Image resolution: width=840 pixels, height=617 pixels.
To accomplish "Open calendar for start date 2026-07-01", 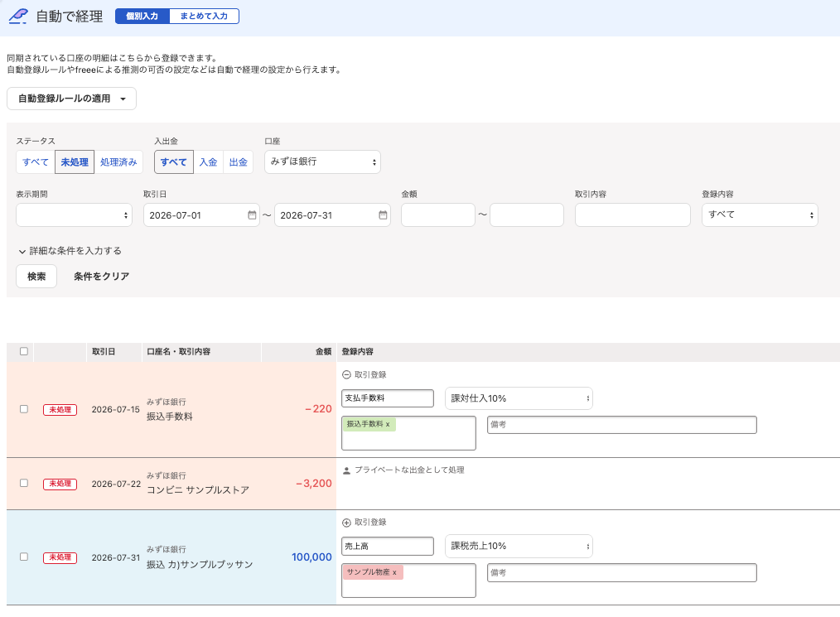I will pos(252,215).
